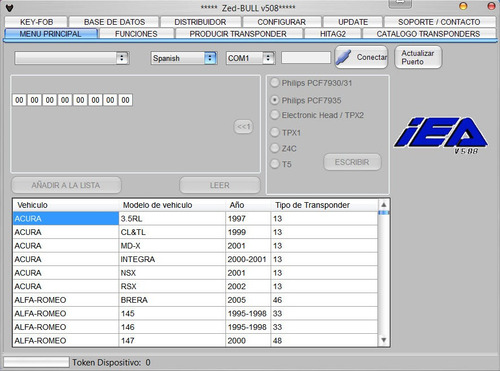Click the Conectar plug icon
500x371 pixels.
344,57
